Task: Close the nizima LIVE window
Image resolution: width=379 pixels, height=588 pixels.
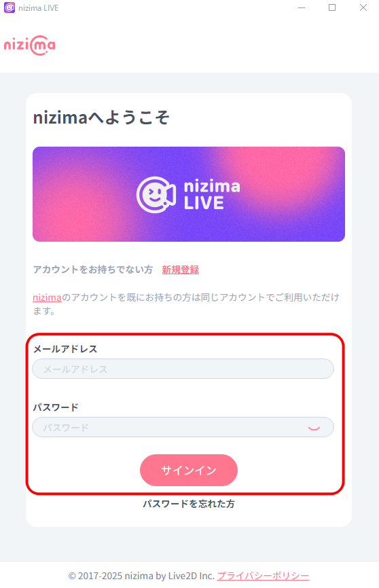Action: [x=363, y=7]
